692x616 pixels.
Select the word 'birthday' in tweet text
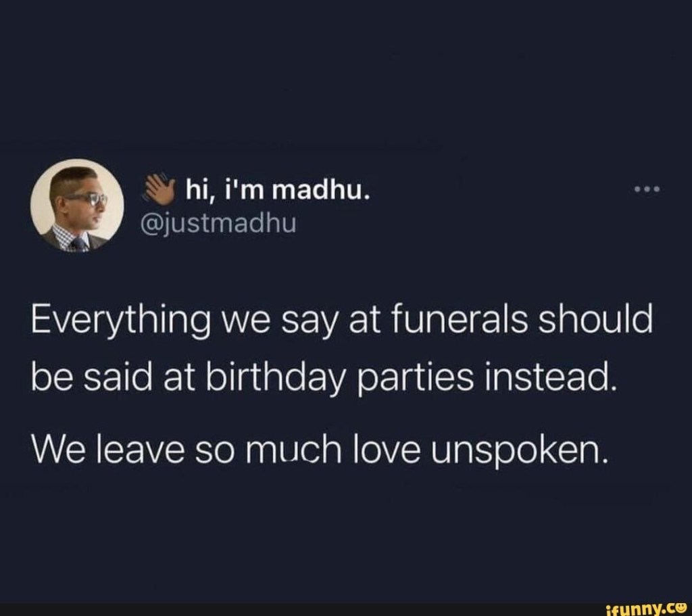point(276,380)
